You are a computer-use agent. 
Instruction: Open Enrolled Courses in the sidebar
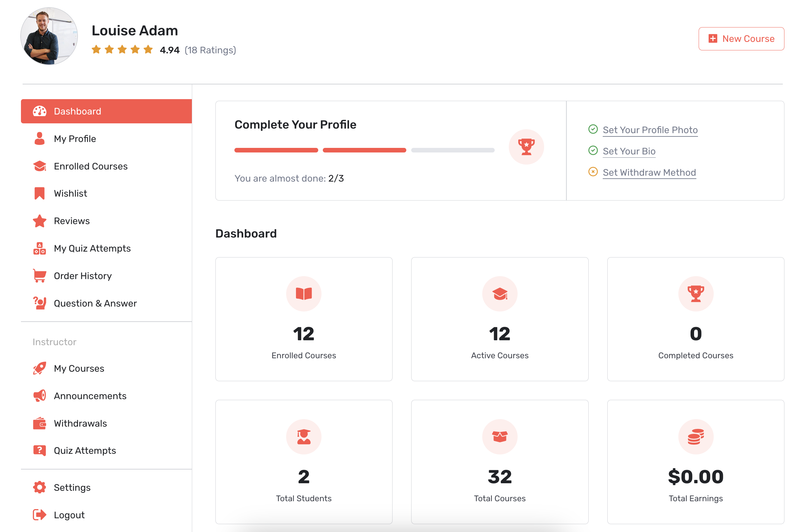click(x=90, y=166)
